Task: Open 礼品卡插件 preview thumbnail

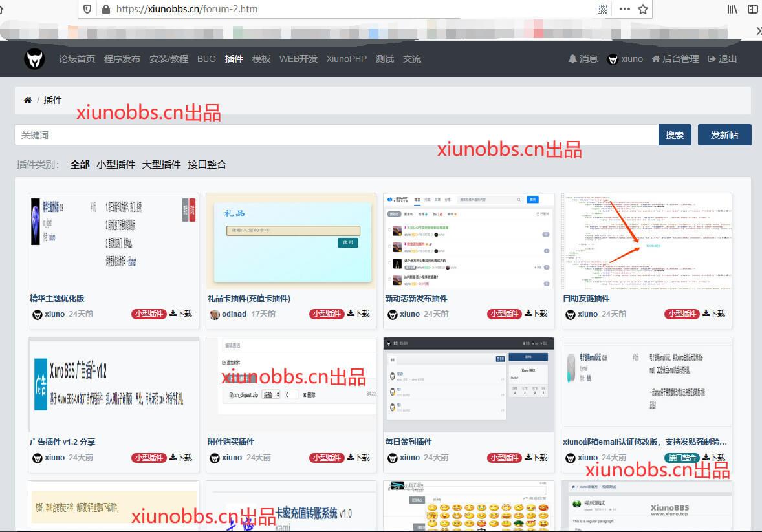Action: (x=291, y=240)
